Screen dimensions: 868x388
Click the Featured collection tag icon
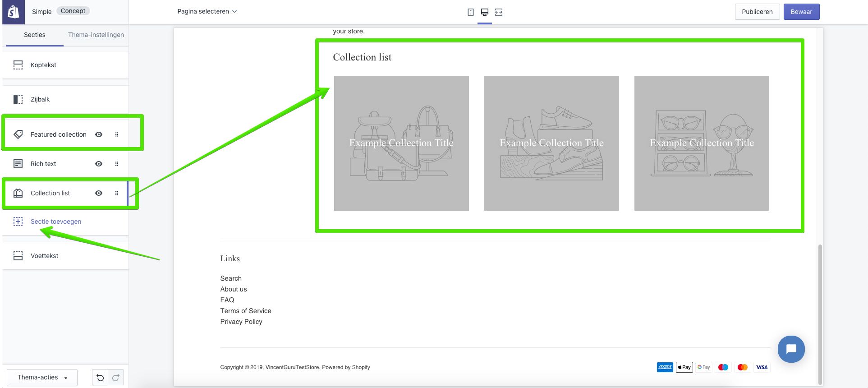click(x=18, y=134)
